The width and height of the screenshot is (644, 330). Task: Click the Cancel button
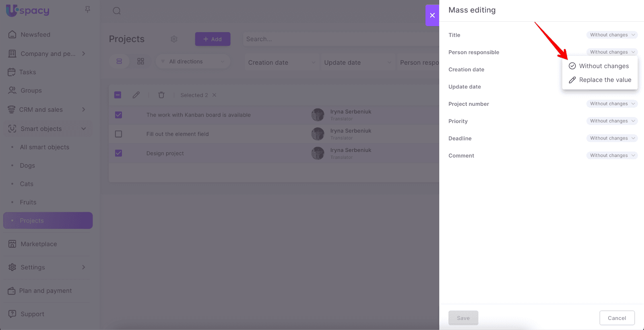pos(617,318)
